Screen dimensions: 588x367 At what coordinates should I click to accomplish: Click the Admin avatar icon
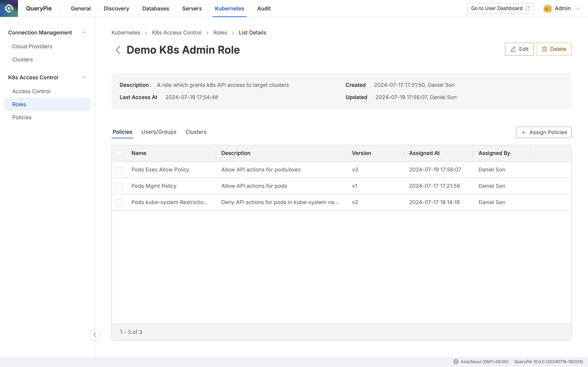(547, 8)
